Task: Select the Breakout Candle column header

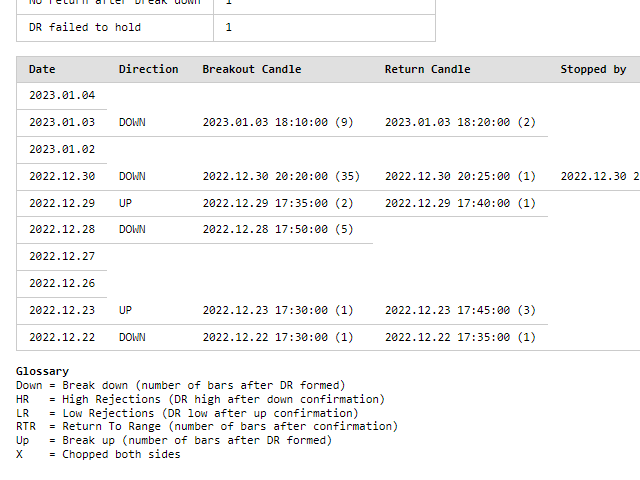Action: (x=251, y=69)
